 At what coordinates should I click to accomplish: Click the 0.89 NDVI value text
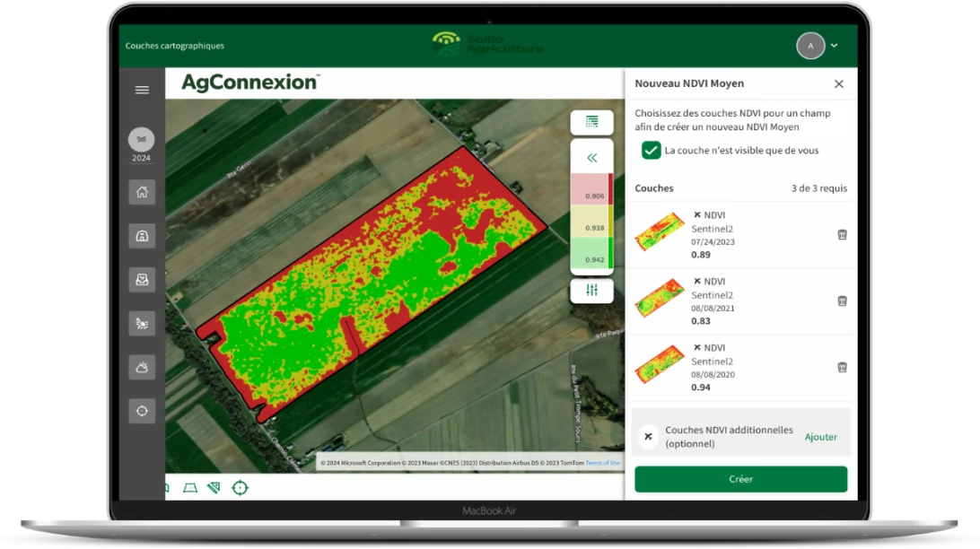click(x=701, y=255)
